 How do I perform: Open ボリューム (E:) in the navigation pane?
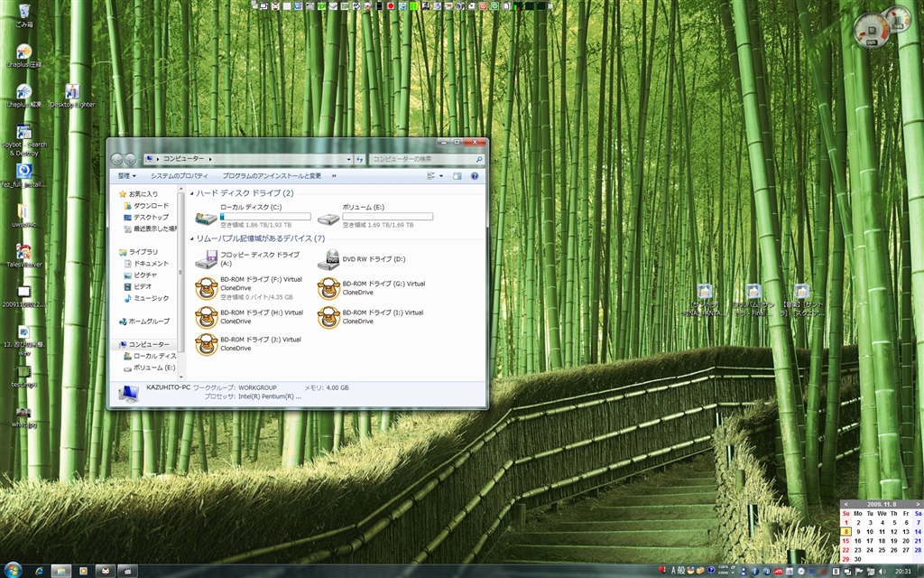coord(149,368)
